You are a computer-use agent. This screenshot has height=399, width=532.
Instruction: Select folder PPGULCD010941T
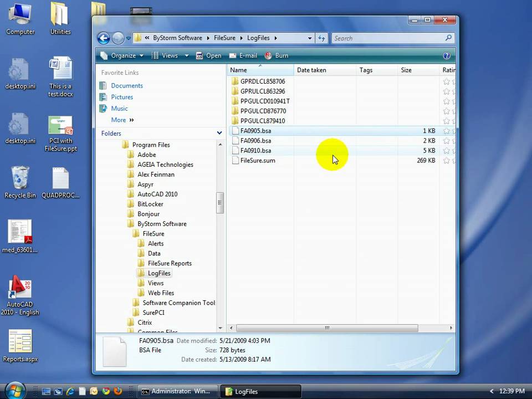coord(260,101)
